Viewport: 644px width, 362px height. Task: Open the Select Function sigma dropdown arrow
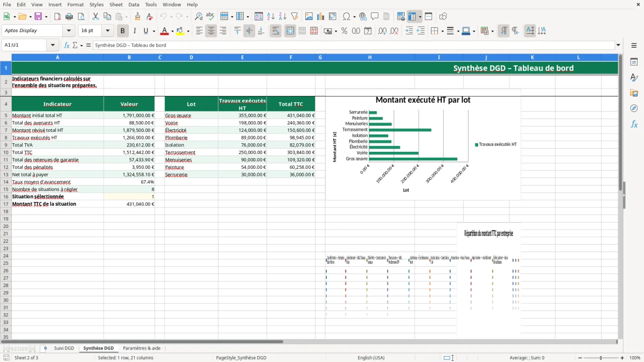point(82,45)
